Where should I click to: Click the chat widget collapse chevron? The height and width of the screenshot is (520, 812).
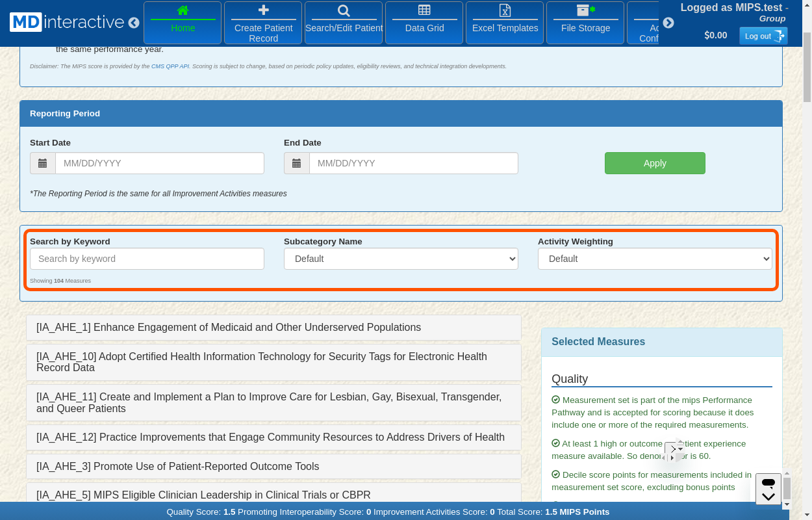pyautogui.click(x=768, y=497)
